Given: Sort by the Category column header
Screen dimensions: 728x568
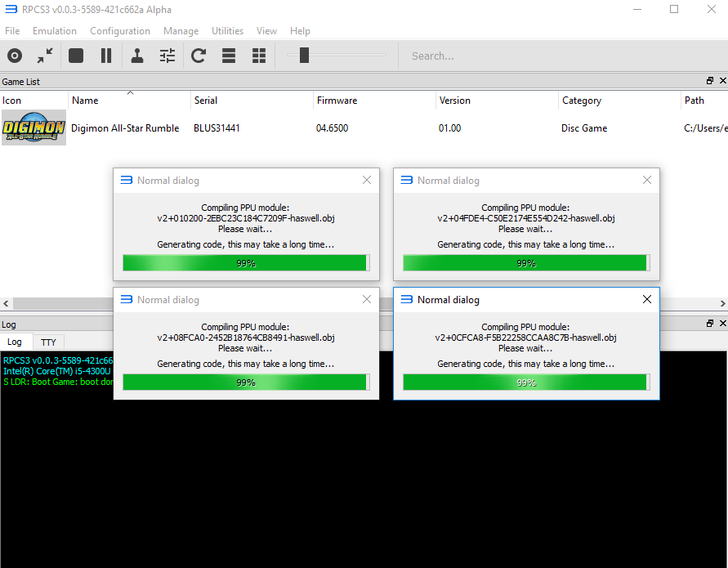Looking at the screenshot, I should [620, 101].
